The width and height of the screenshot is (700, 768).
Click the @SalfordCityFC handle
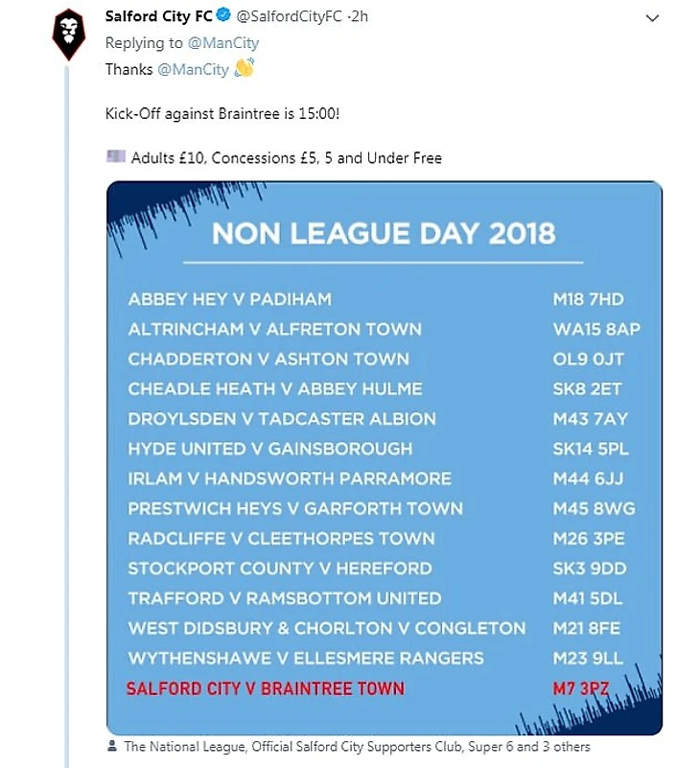click(x=289, y=16)
